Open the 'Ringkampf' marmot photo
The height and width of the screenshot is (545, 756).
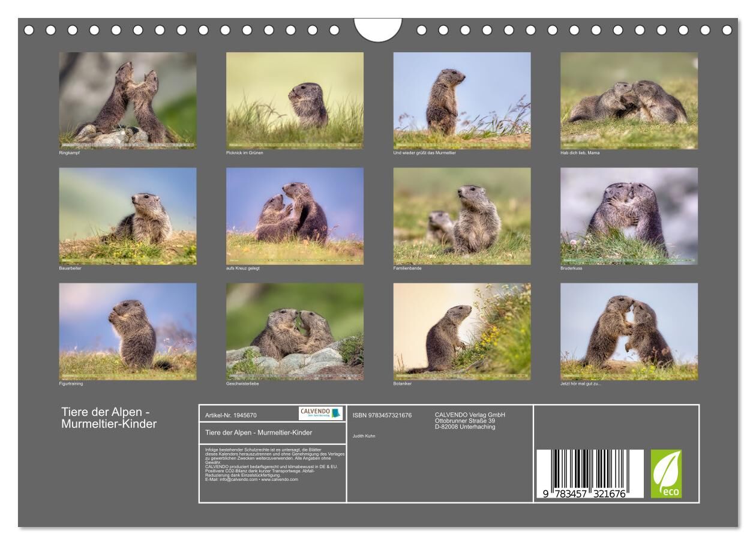click(x=127, y=100)
